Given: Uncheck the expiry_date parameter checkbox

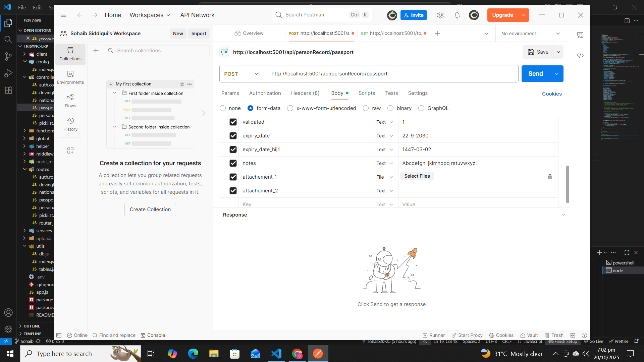Looking at the screenshot, I should (x=233, y=136).
